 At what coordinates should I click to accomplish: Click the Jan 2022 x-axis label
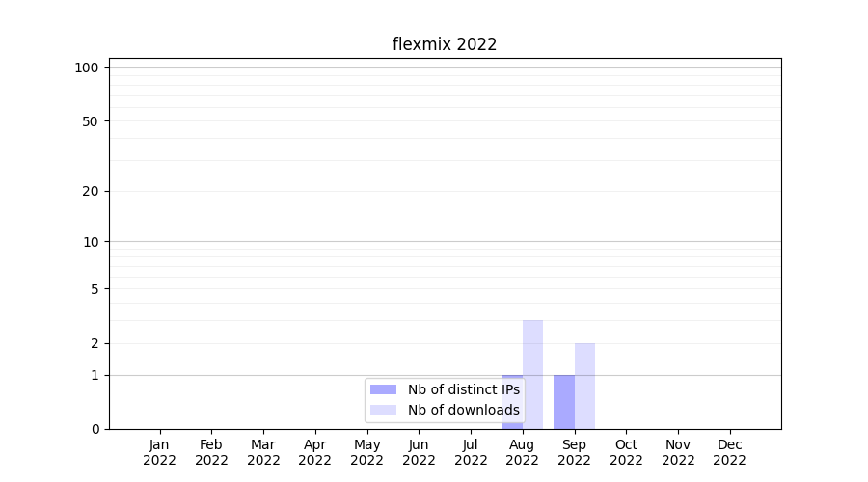click(160, 452)
